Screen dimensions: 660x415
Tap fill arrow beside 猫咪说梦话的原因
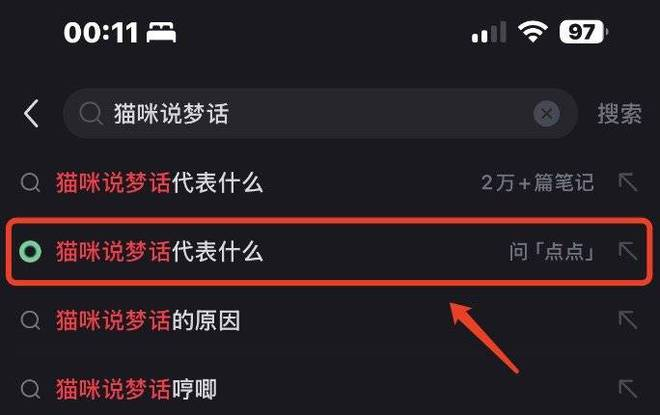(628, 320)
